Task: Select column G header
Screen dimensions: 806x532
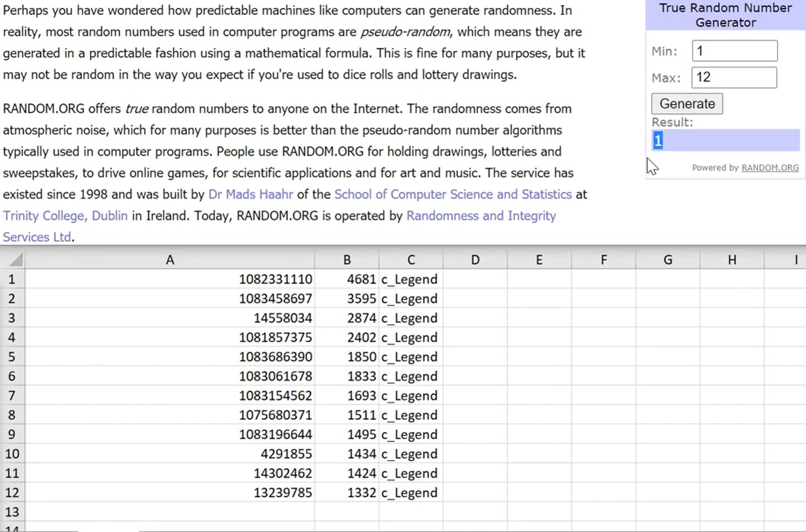Action: (x=667, y=260)
